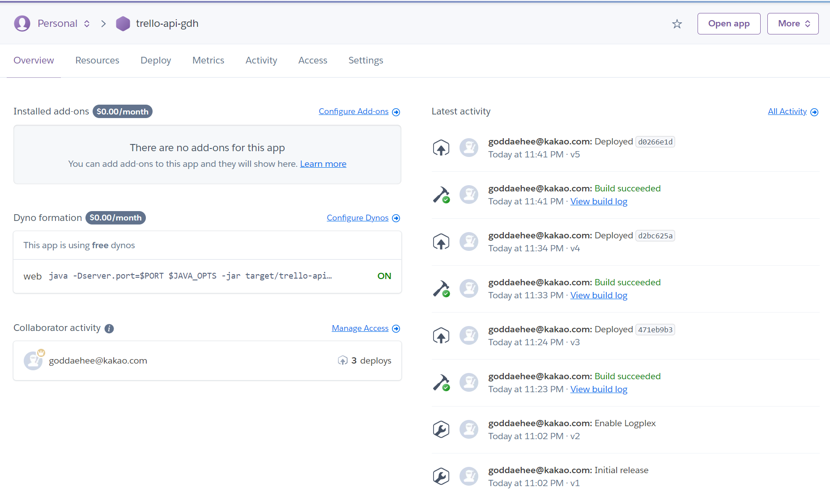
Task: Click the build hammer icon at 11:23 PM
Action: 441,382
